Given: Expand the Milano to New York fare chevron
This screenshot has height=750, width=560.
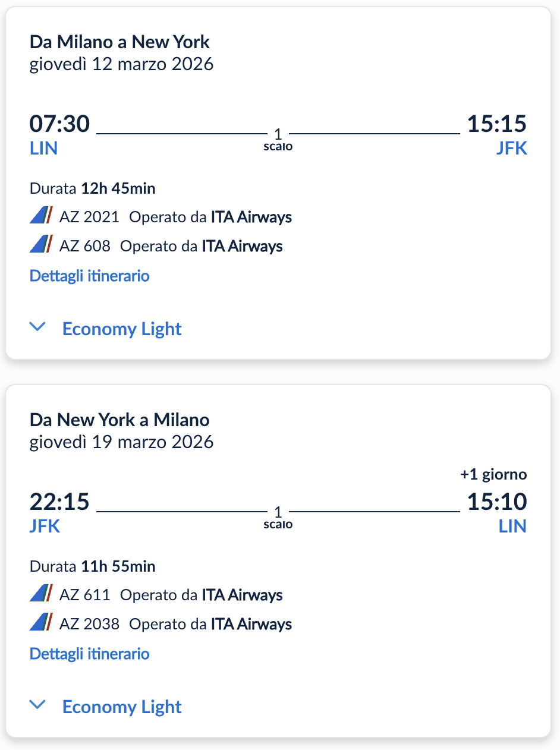Looking at the screenshot, I should (x=37, y=328).
